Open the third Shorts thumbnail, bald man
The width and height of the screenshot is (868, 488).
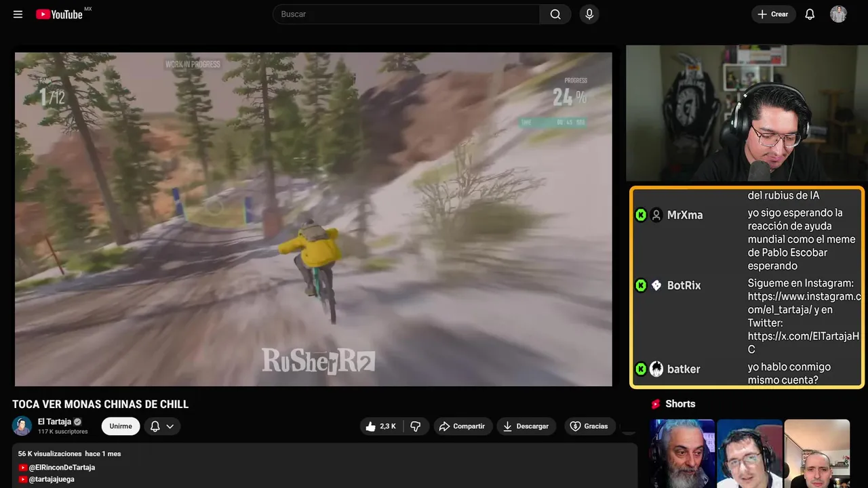[x=816, y=453]
